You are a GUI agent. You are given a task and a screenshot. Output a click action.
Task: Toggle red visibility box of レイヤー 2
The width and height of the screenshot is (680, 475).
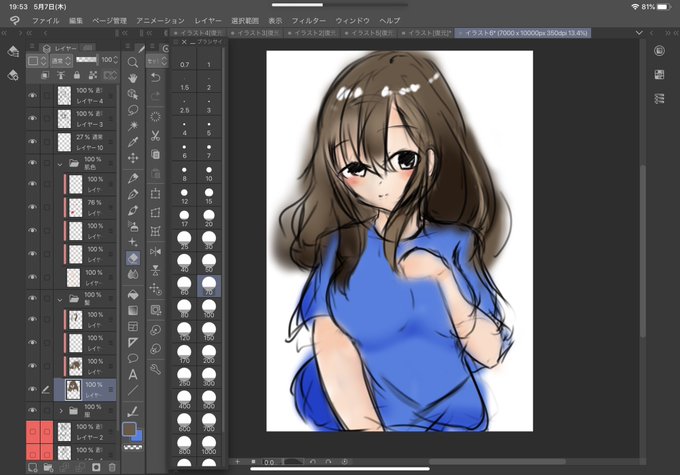pyautogui.click(x=33, y=432)
